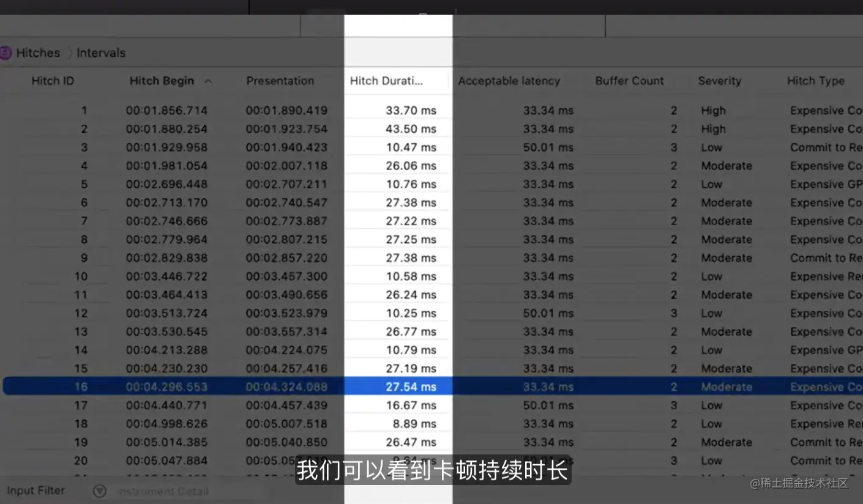
Task: Click presentation time 00:03.490.656
Action: point(286,295)
